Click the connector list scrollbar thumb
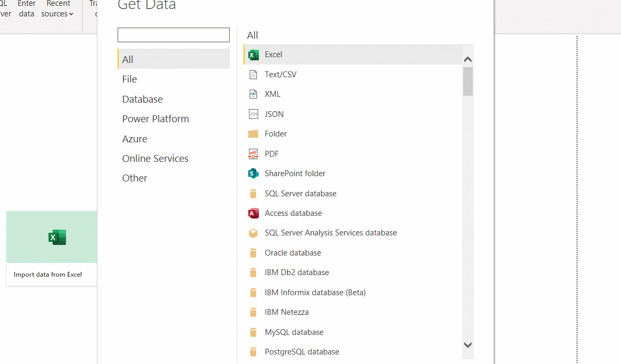 (467, 81)
